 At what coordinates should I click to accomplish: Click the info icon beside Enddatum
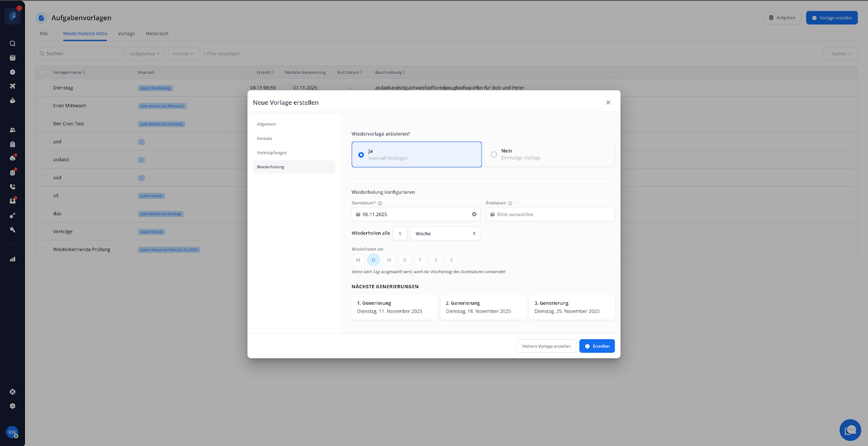pos(510,203)
